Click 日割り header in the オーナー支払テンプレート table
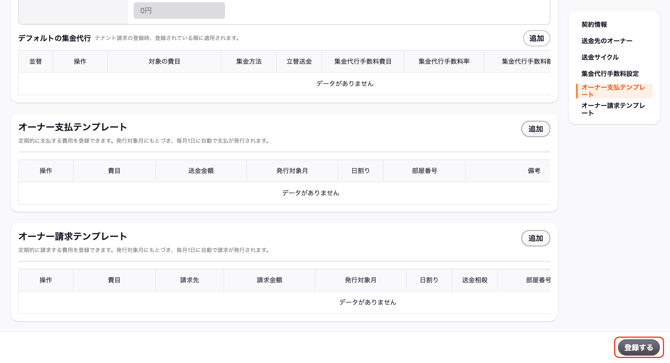 361,171
